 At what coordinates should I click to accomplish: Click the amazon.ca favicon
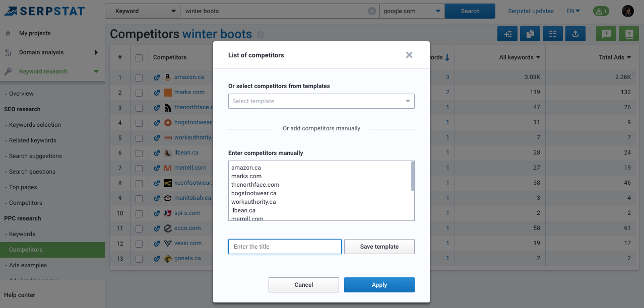tap(168, 78)
